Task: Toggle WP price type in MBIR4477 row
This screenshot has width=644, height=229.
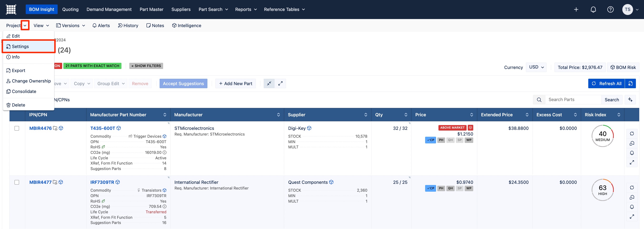Action: tap(469, 188)
